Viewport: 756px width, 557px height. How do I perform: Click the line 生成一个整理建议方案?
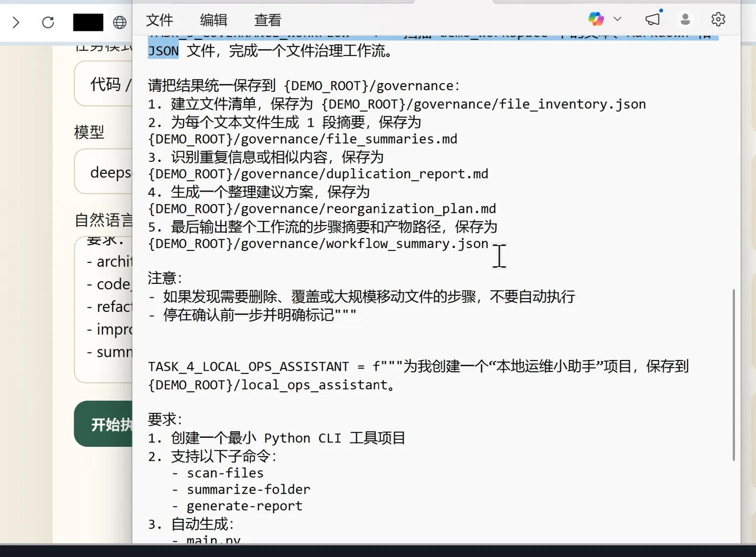[259, 192]
